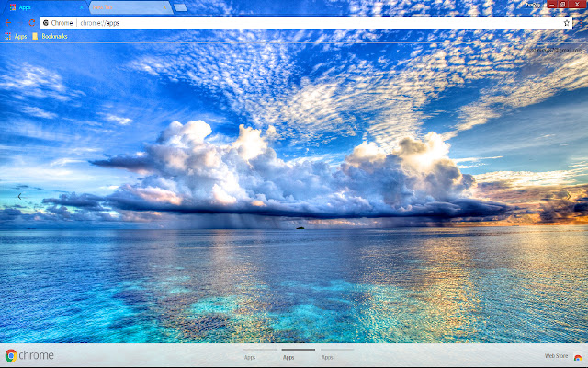Reload the page with the refresh icon

[x=32, y=23]
